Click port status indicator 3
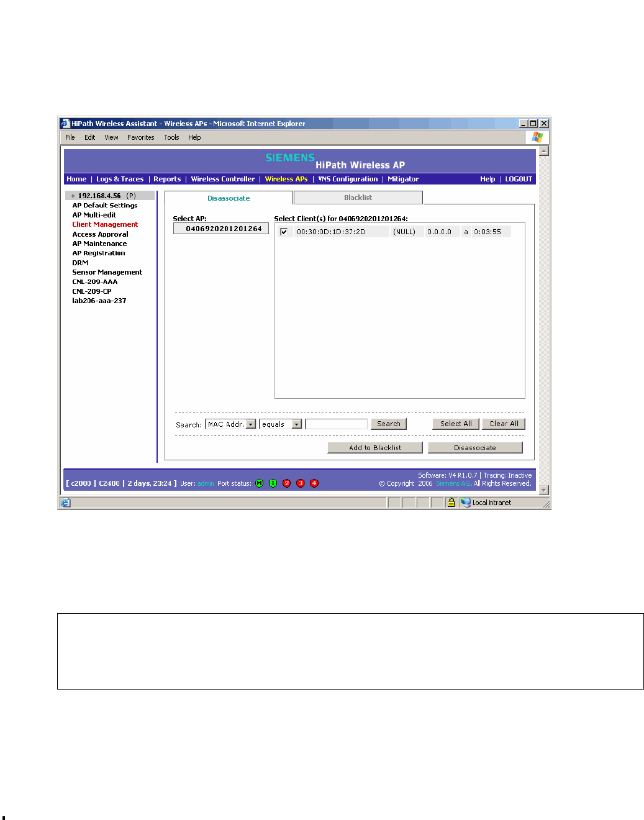This screenshot has width=644, height=820. pyautogui.click(x=301, y=483)
